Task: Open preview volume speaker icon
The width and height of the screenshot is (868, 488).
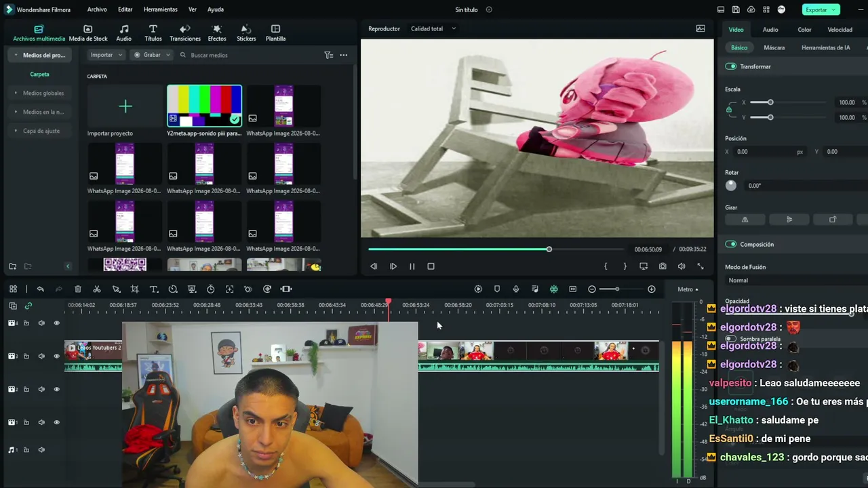Action: coord(682,266)
